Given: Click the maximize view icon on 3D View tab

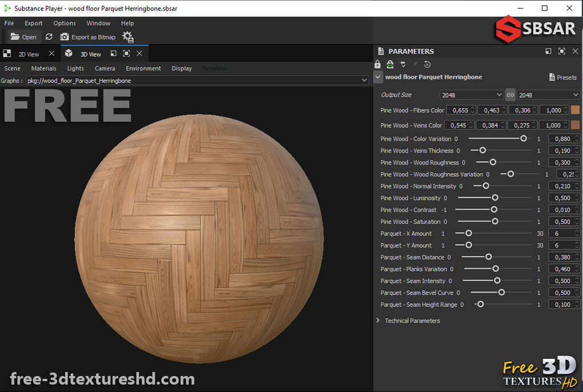Looking at the screenshot, I should [x=127, y=53].
